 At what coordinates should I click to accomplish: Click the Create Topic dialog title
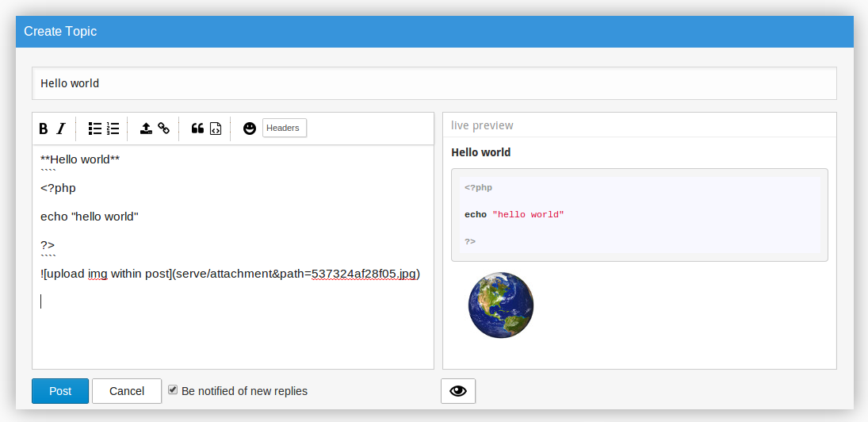[60, 32]
